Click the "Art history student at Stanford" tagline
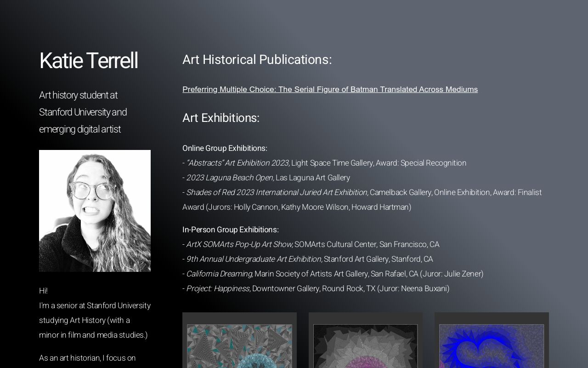Screen dimensions: 588x368 click(x=83, y=112)
